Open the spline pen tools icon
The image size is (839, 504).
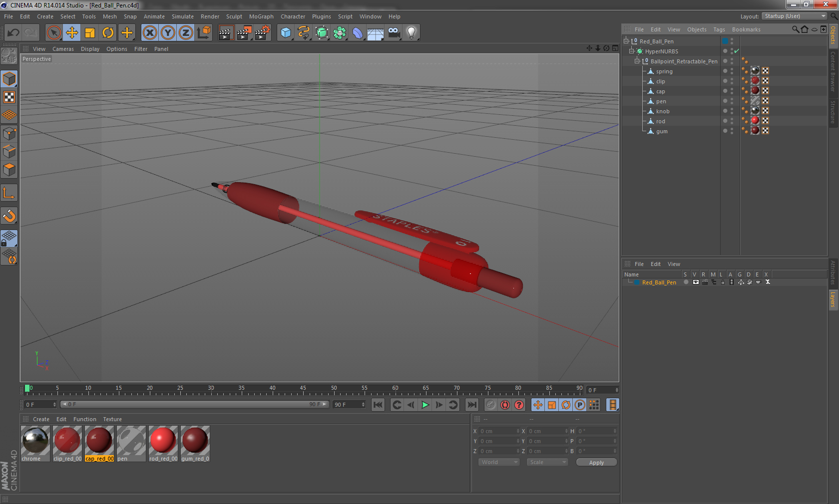point(304,33)
